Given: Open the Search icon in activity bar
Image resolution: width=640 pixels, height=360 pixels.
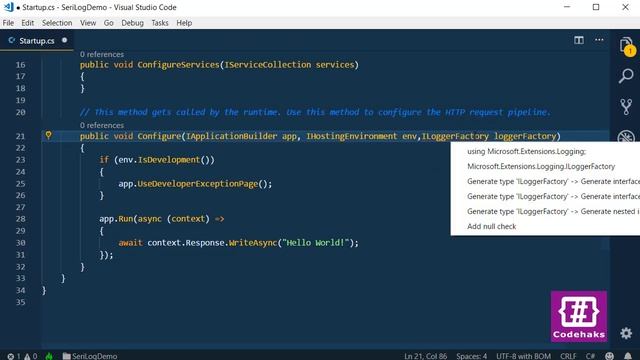Looking at the screenshot, I should pyautogui.click(x=626, y=76).
